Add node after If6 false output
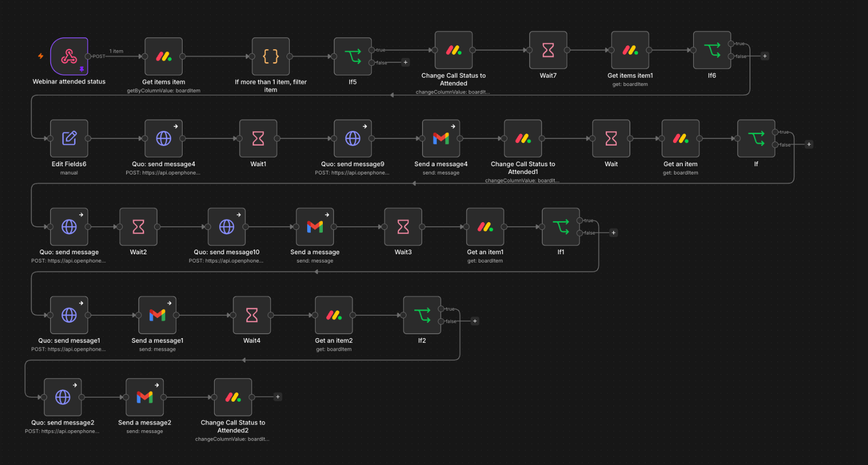The height and width of the screenshot is (465, 868). click(x=765, y=56)
